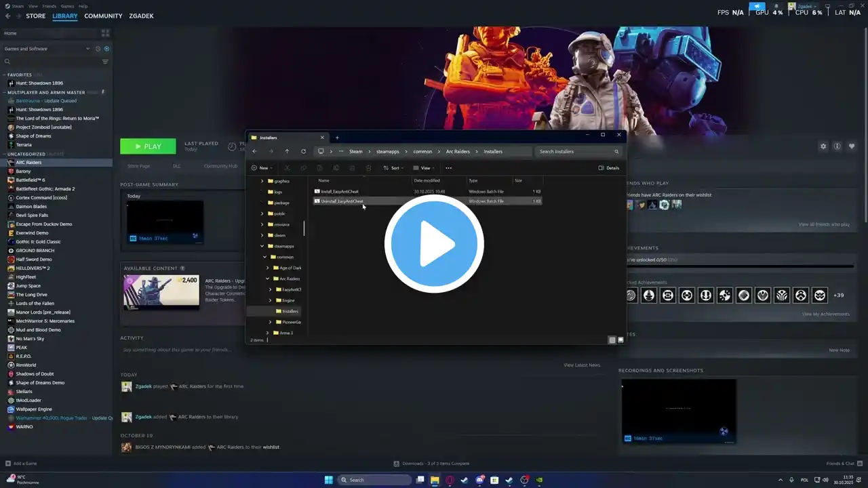The width and height of the screenshot is (868, 488).
Task: Collapse the steamapps folder tree node
Action: coord(262,246)
